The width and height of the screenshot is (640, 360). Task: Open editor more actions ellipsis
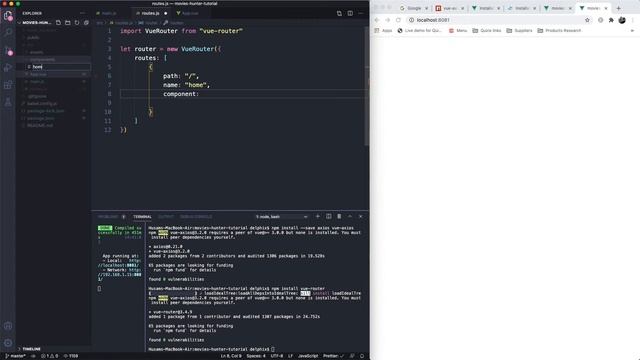(x=361, y=13)
